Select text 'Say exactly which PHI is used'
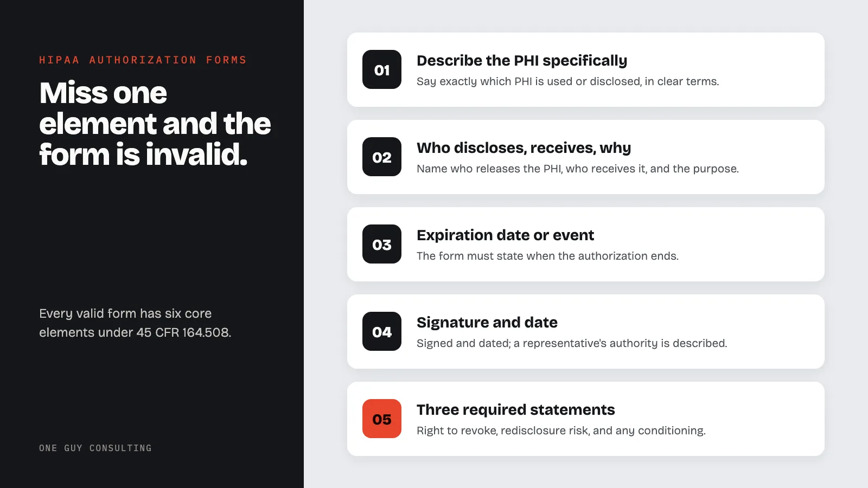 click(x=567, y=81)
